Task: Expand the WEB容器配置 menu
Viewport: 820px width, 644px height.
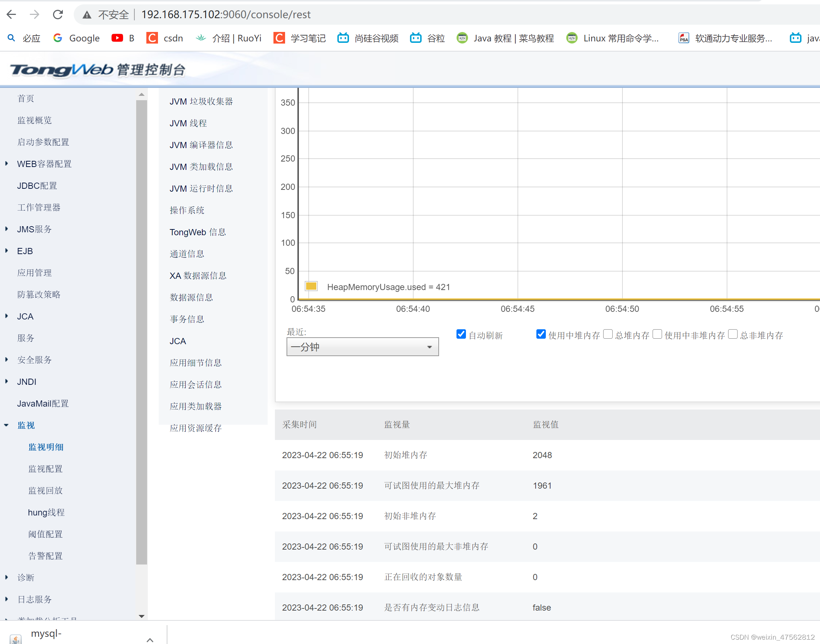Action: 7,164
